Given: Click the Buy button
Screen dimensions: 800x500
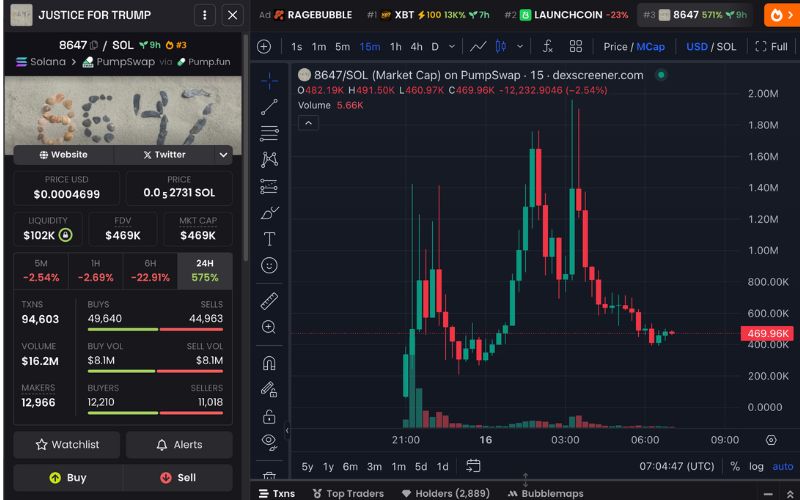Looking at the screenshot, I should [68, 478].
